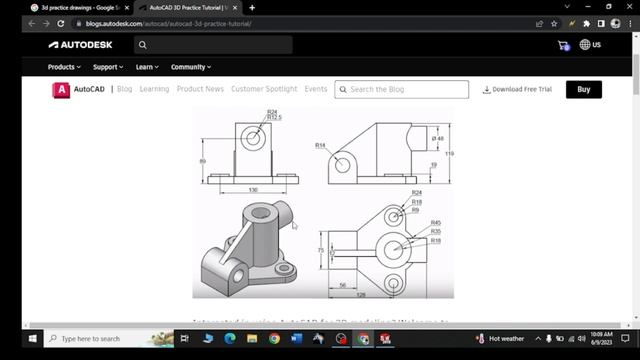Image resolution: width=640 pixels, height=360 pixels.
Task: Show hidden system tray icons
Action: [538, 338]
